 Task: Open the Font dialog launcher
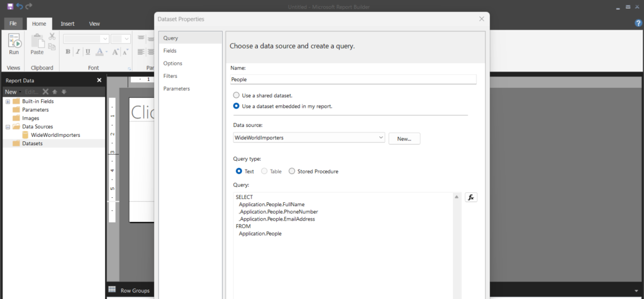point(130,68)
